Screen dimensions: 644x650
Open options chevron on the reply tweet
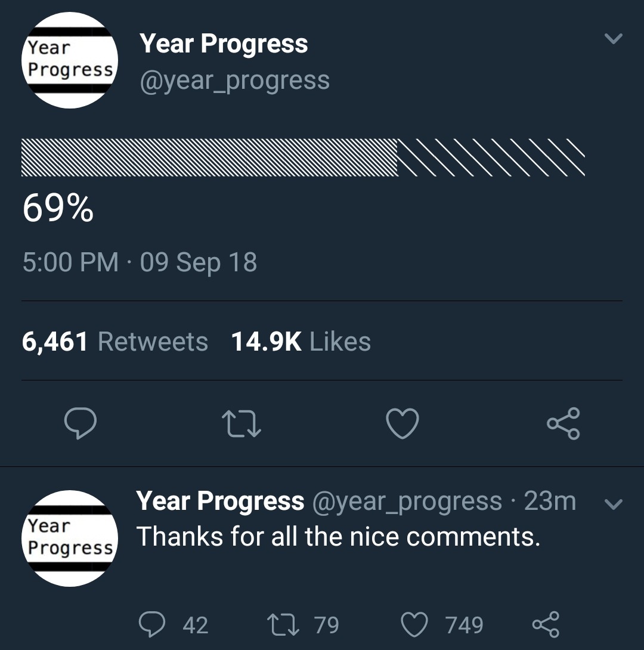[x=613, y=504]
